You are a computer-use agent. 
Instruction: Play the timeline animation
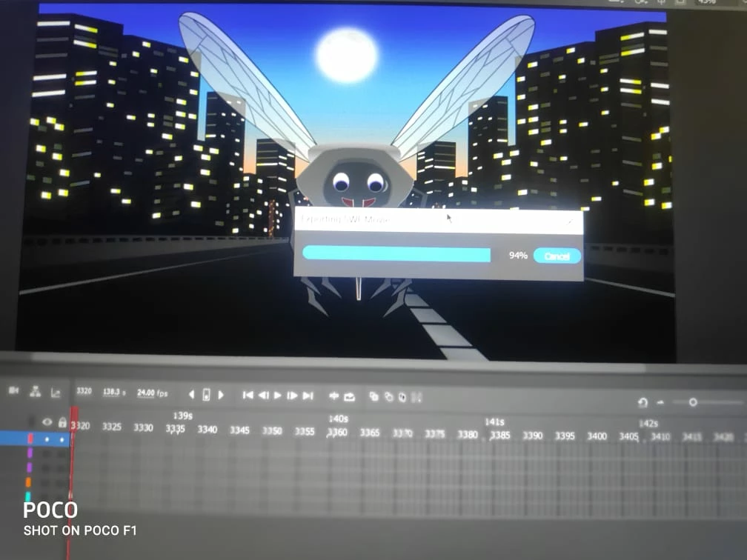point(278,396)
